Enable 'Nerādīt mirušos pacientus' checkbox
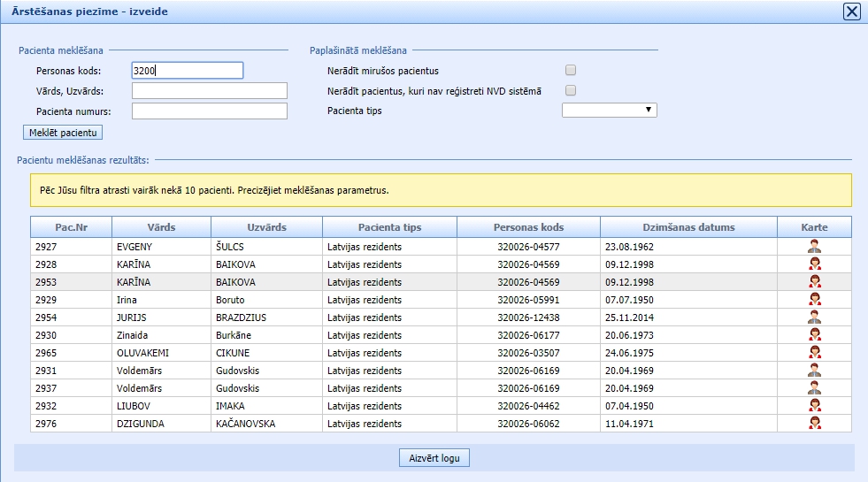The height and width of the screenshot is (482, 868). (x=571, y=71)
